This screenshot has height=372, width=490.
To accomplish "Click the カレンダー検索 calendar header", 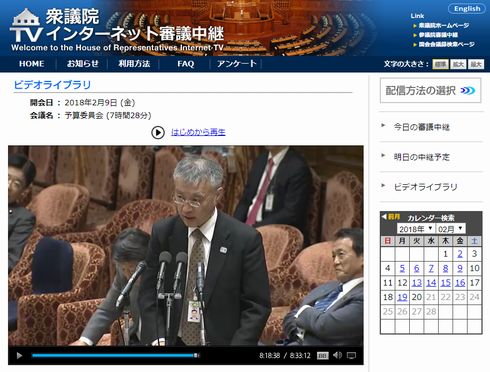I will 431,218.
